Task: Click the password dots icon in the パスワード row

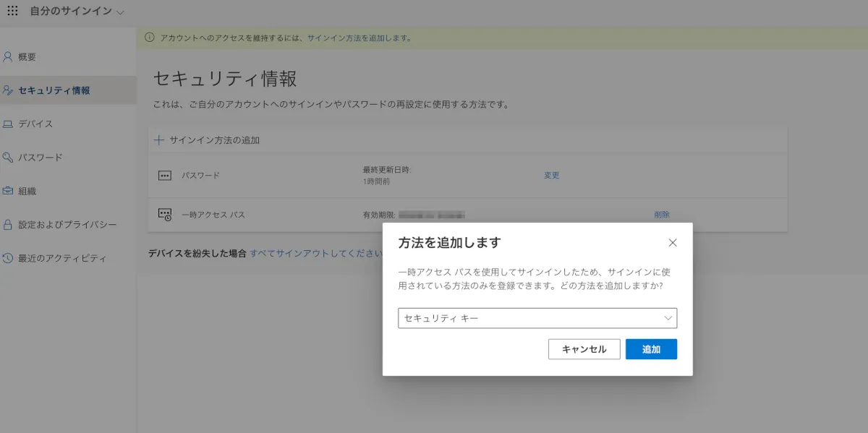Action: point(165,175)
